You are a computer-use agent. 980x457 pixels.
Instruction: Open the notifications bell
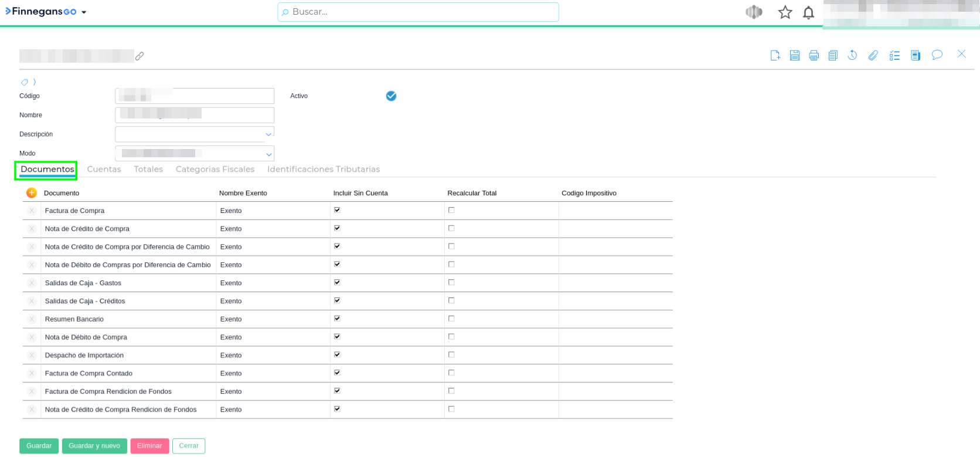808,12
